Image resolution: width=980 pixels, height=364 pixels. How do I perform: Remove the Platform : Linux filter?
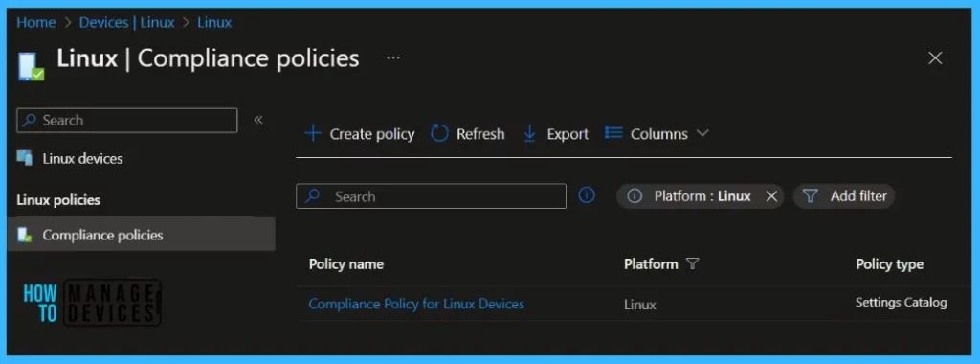pyautogui.click(x=771, y=196)
